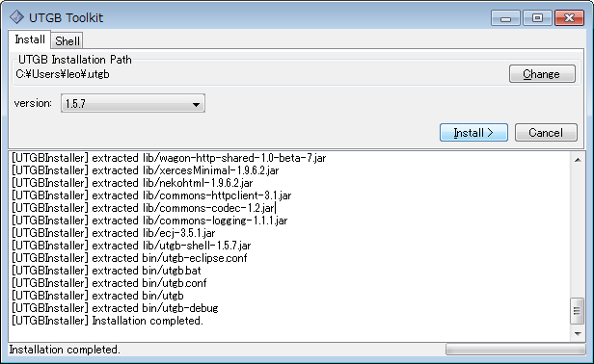Click the utgb-shell-1.5.7.jar log line

pos(131,246)
